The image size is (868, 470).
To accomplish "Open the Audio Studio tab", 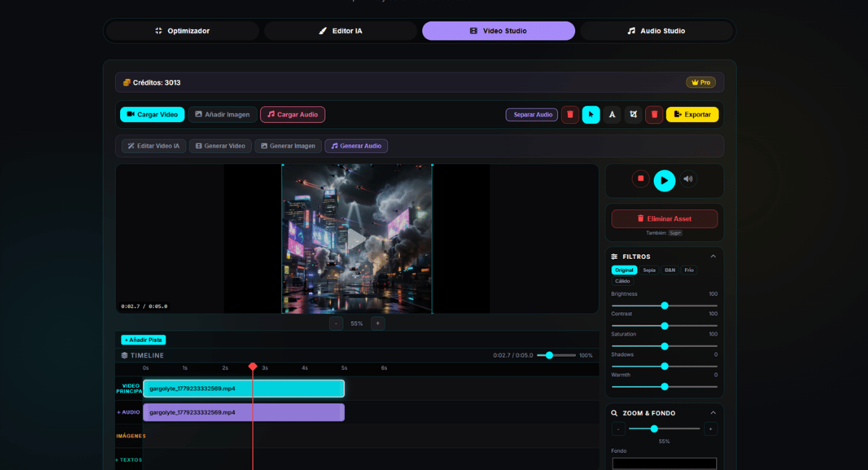I will pyautogui.click(x=656, y=31).
